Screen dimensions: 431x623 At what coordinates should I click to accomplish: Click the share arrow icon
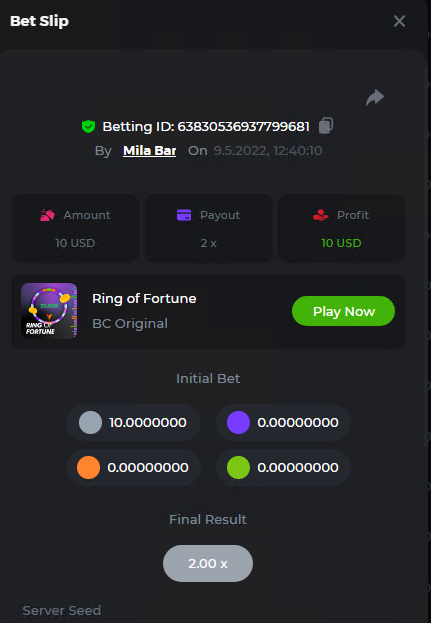(375, 97)
